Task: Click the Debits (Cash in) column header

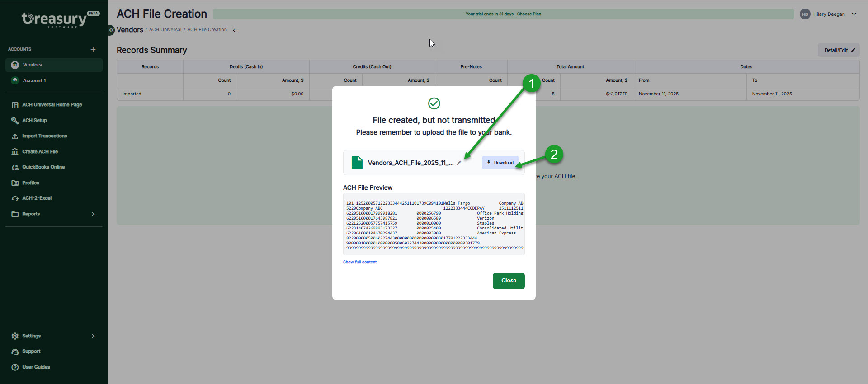Action: 246,67
